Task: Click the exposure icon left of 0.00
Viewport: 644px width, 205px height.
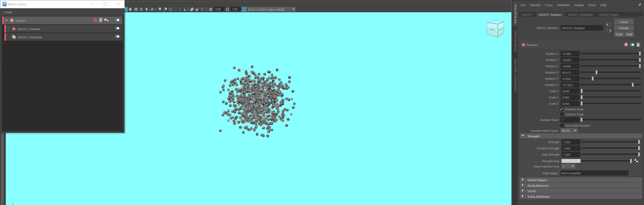Action: coord(211,9)
